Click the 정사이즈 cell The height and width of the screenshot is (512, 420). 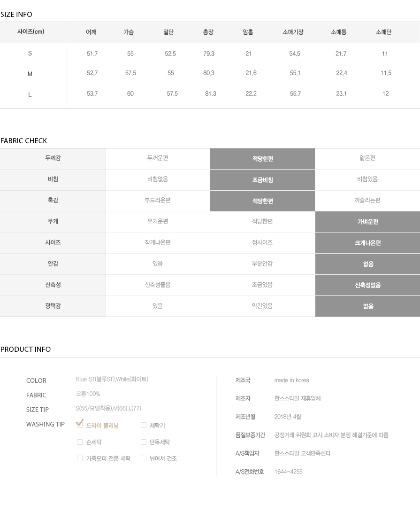[262, 242]
